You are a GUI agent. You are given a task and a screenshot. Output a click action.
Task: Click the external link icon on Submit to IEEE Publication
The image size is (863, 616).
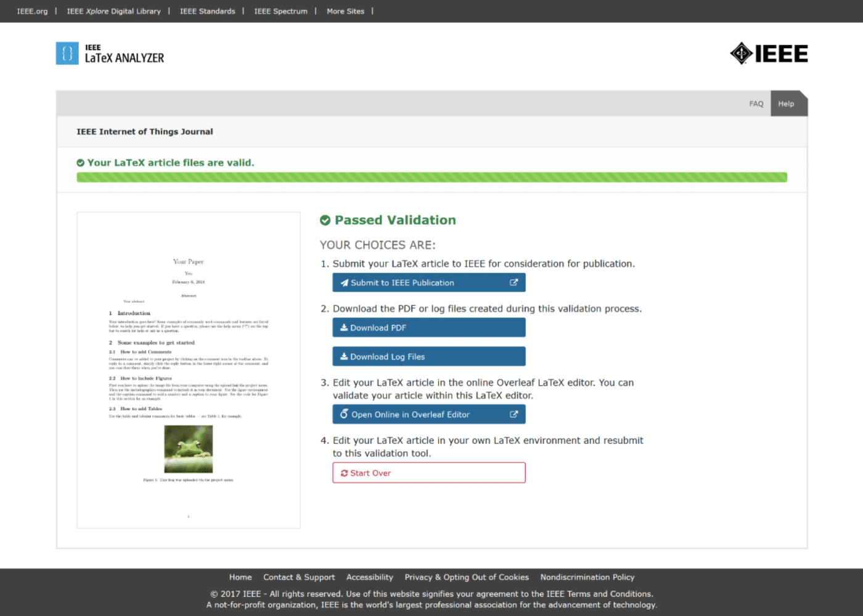[513, 282]
